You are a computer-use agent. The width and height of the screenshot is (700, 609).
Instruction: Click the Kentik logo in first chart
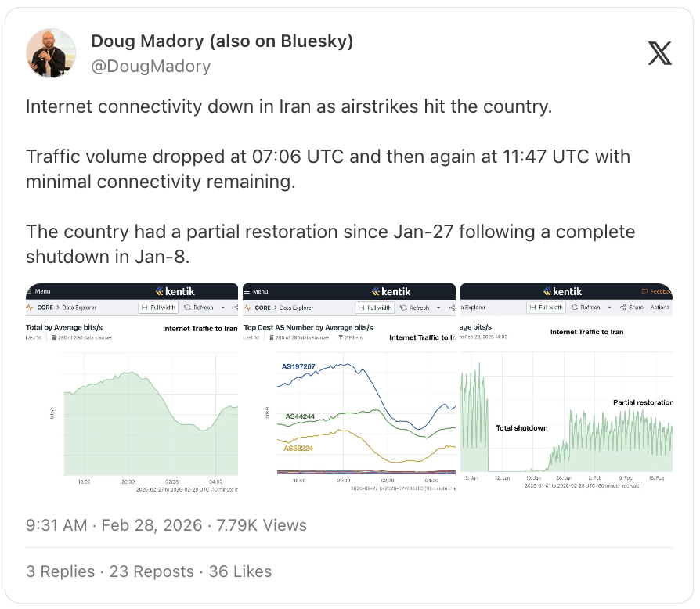coord(175,291)
